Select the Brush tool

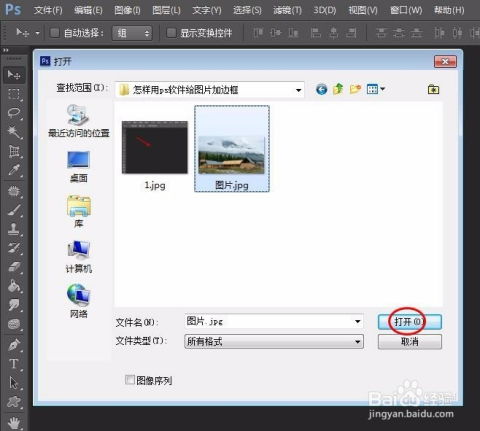coord(14,210)
